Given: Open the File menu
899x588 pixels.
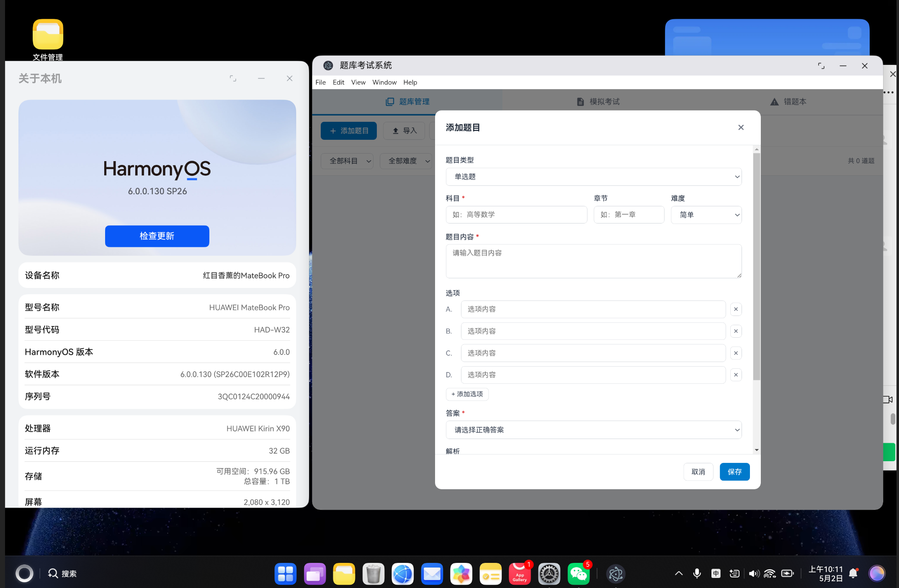Looking at the screenshot, I should click(x=320, y=82).
